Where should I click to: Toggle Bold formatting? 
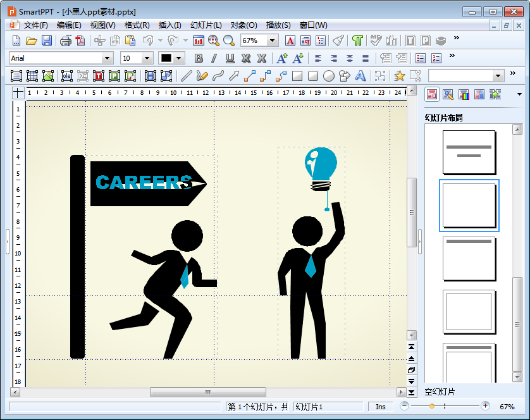pyautogui.click(x=199, y=58)
